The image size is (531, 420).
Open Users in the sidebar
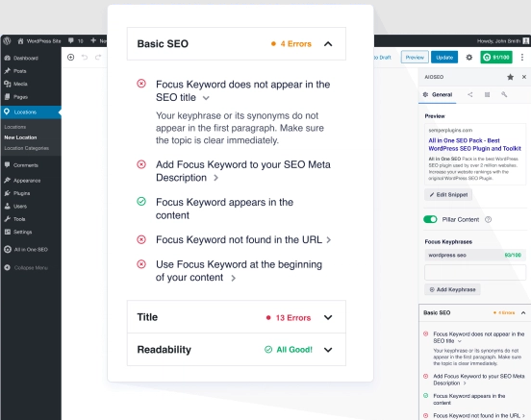pyautogui.click(x=15, y=206)
